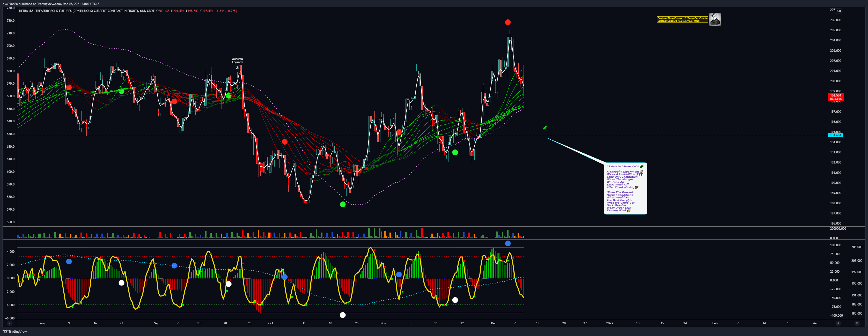
Task: Click the Feb label on time axis
Action: point(715,323)
